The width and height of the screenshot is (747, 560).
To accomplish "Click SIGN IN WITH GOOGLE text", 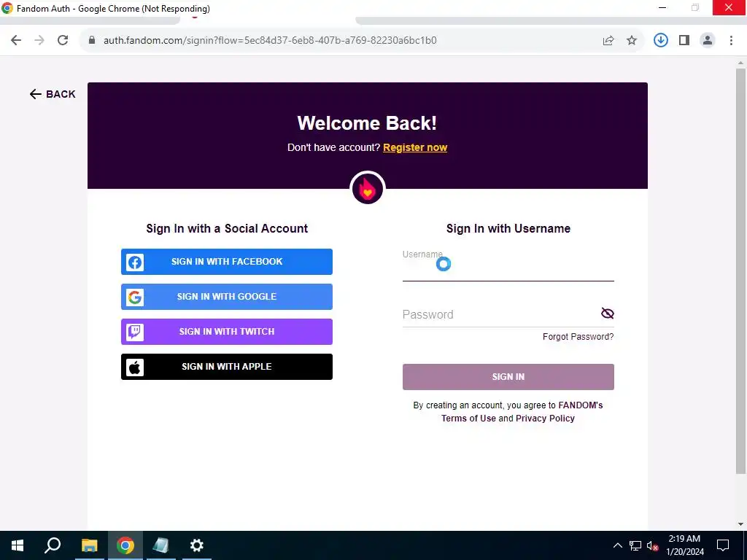I will 227,297.
